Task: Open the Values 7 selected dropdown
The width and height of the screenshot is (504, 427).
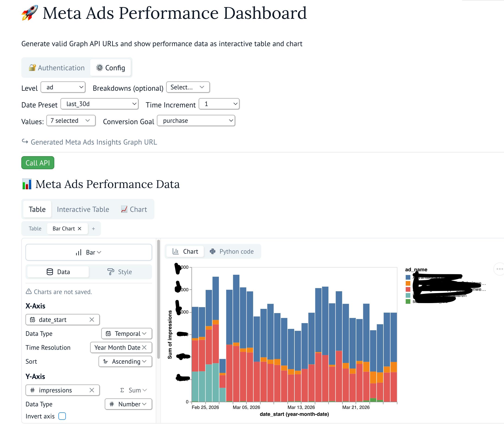Action: [x=71, y=120]
